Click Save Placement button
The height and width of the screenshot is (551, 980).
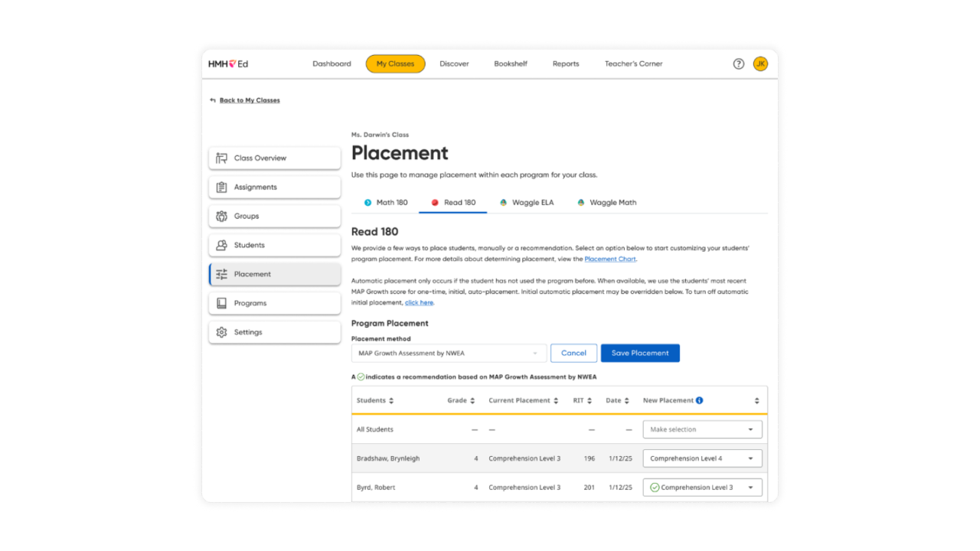(x=640, y=354)
